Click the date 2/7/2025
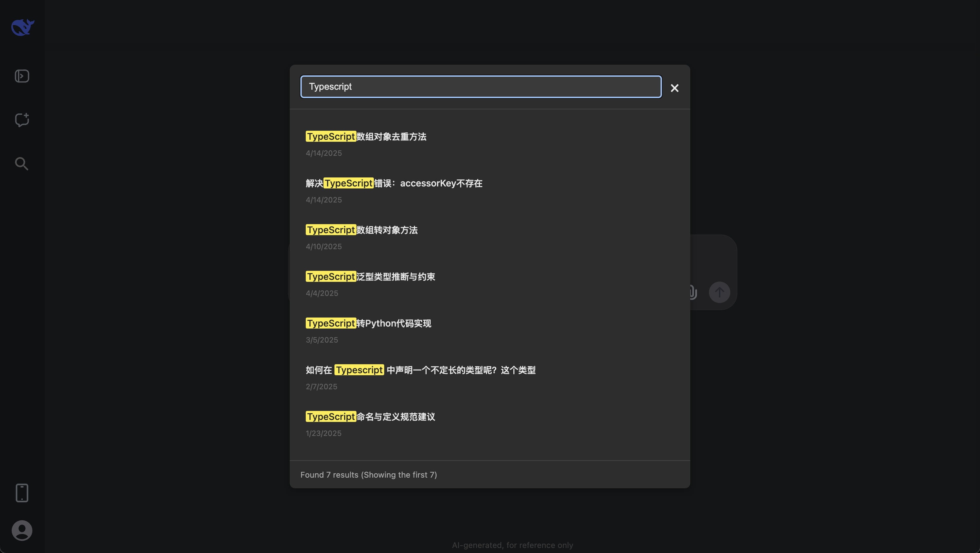The image size is (980, 553). point(321,387)
